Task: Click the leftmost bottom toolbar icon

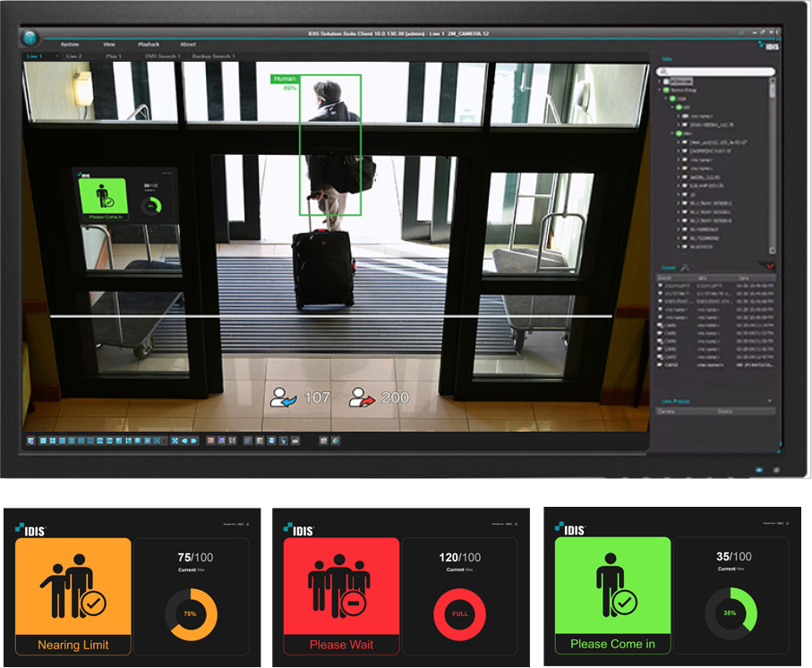Action: coord(31,441)
